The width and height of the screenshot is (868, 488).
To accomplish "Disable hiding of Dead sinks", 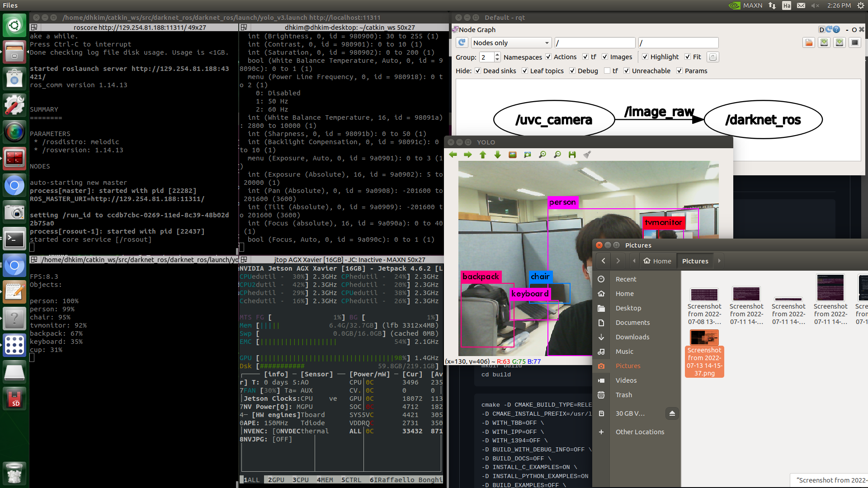I will pos(478,71).
